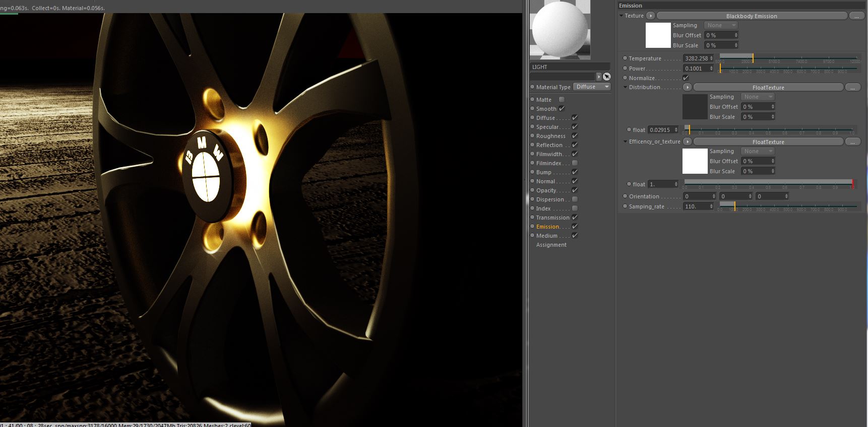Open the Medium channel page label
This screenshot has height=427, width=868.
pos(547,236)
